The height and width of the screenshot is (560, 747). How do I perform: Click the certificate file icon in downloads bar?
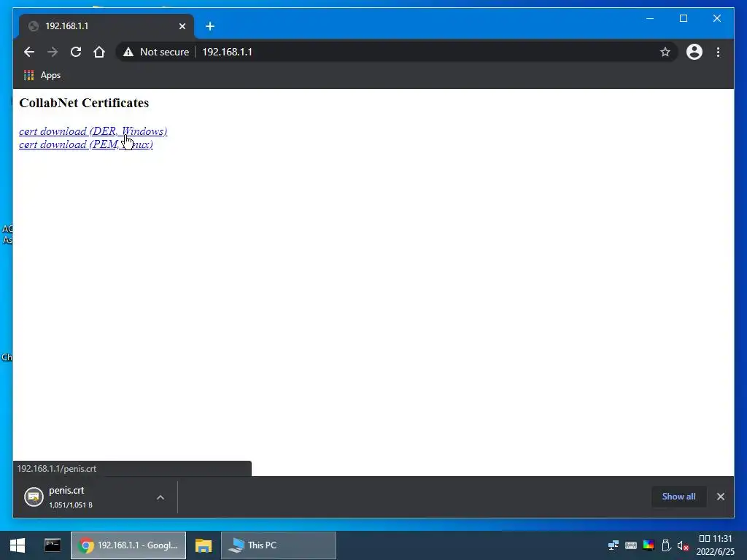pos(34,497)
